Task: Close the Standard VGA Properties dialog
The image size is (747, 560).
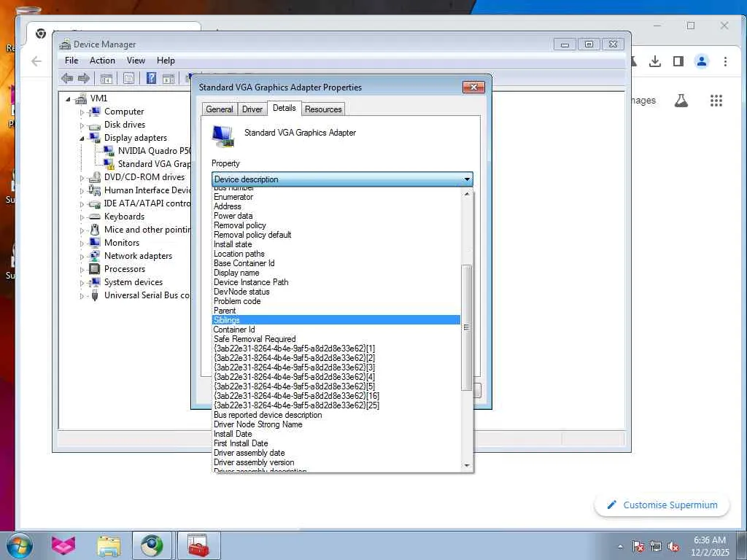Action: point(474,87)
